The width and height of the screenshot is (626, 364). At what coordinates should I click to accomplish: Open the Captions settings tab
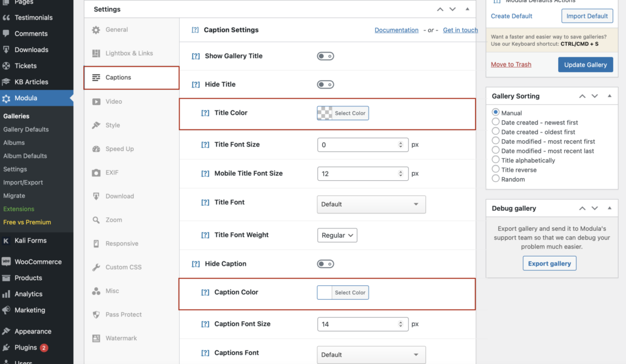pos(131,78)
